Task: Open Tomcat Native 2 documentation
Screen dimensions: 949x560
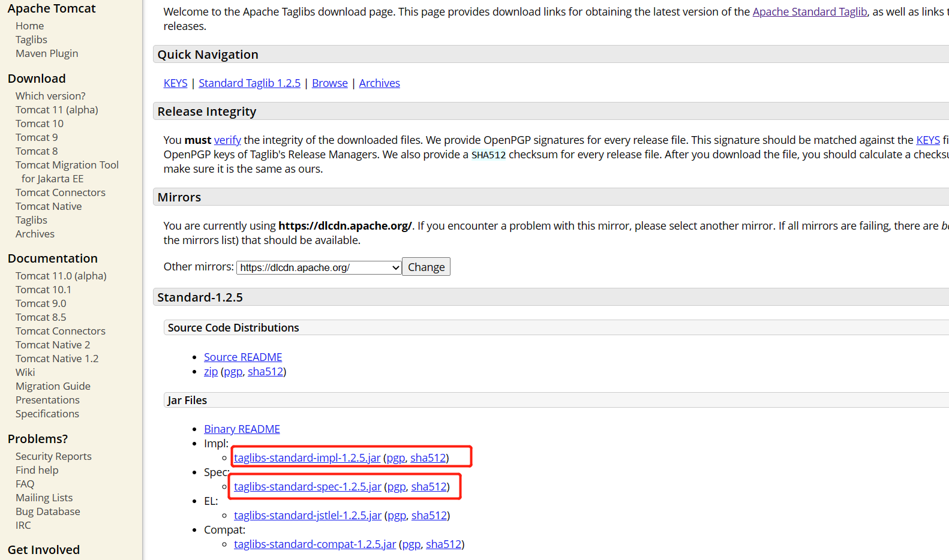Action: (53, 345)
